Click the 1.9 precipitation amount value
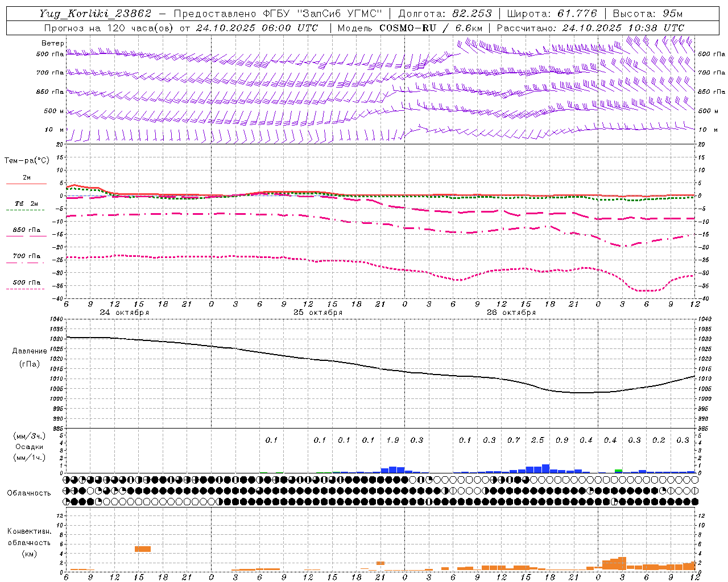The height and width of the screenshot is (582, 728). pyautogui.click(x=392, y=440)
